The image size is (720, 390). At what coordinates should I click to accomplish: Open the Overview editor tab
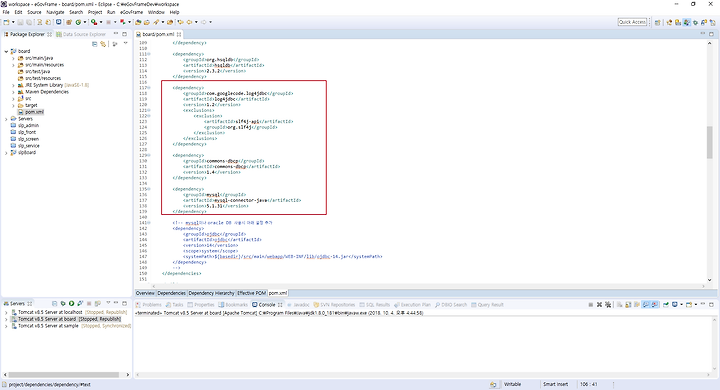[x=145, y=293]
